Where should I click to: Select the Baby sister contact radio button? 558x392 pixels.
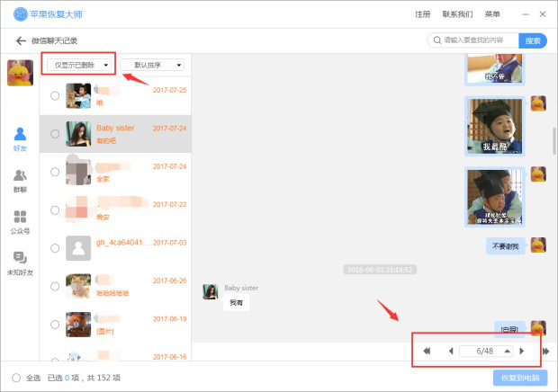[55, 133]
